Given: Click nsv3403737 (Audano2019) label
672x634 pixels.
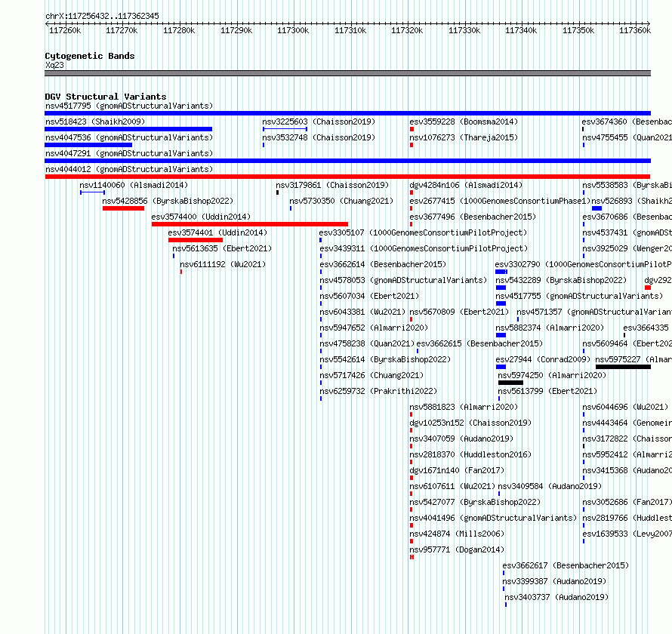Looking at the screenshot, I should click(x=556, y=597).
